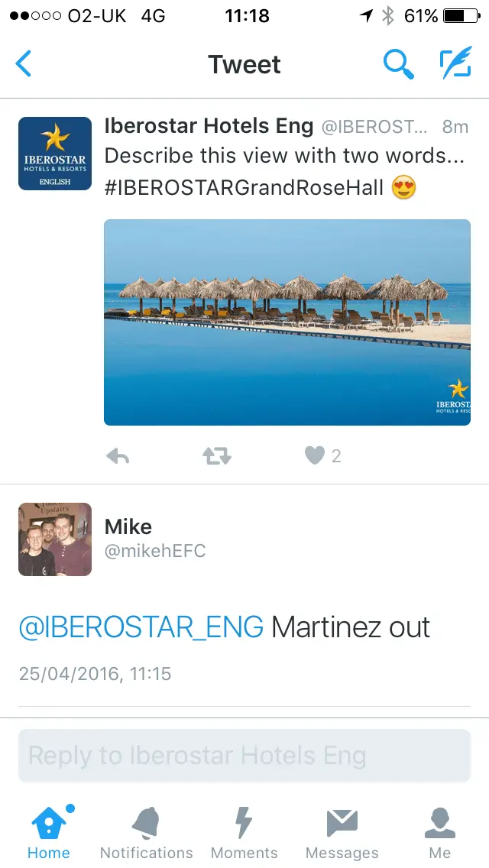489x868 pixels.
Task: Go to the Messages tab
Action: 342,831
